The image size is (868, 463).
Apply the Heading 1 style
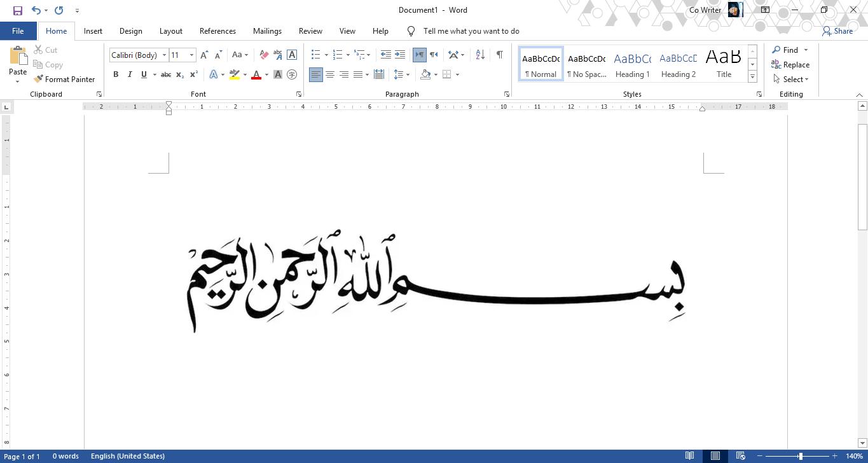click(x=632, y=63)
